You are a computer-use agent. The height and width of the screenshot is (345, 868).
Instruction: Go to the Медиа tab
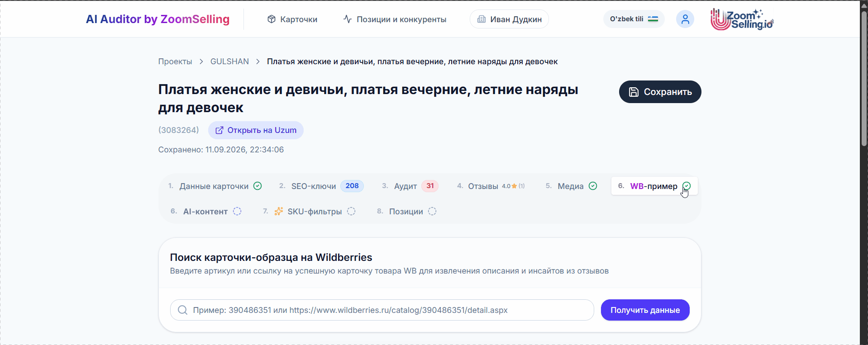point(571,186)
